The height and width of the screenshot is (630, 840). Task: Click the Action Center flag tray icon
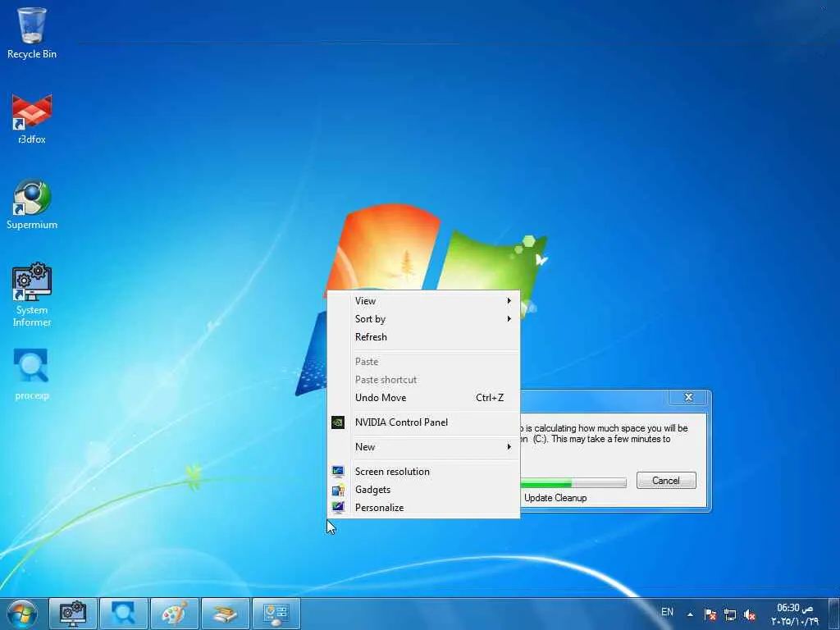coord(710,615)
